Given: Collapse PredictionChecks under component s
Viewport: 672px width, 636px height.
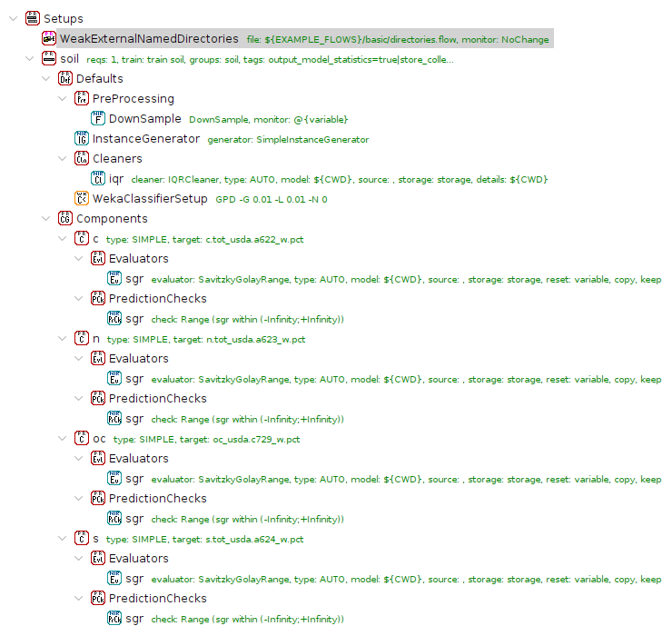Looking at the screenshot, I should (78, 598).
